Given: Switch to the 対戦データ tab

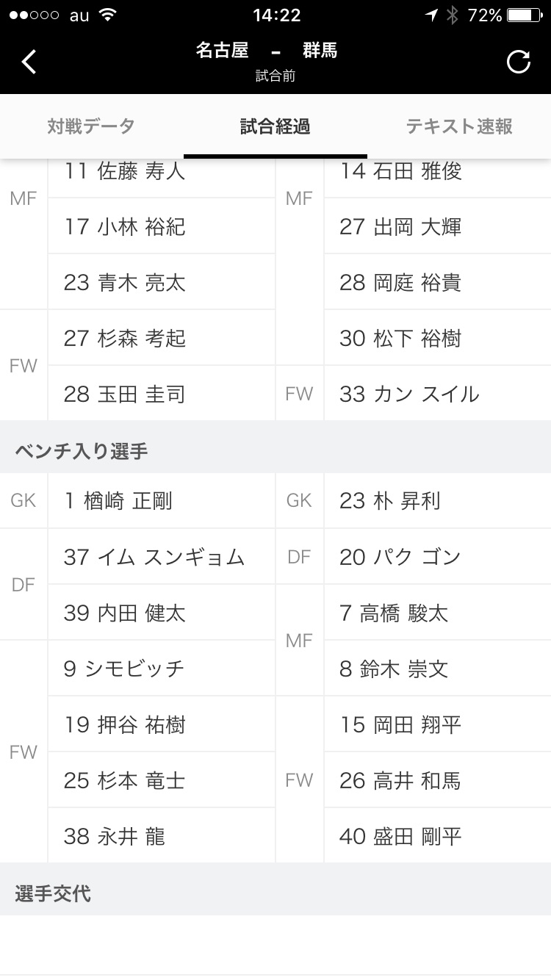Looking at the screenshot, I should tap(91, 126).
